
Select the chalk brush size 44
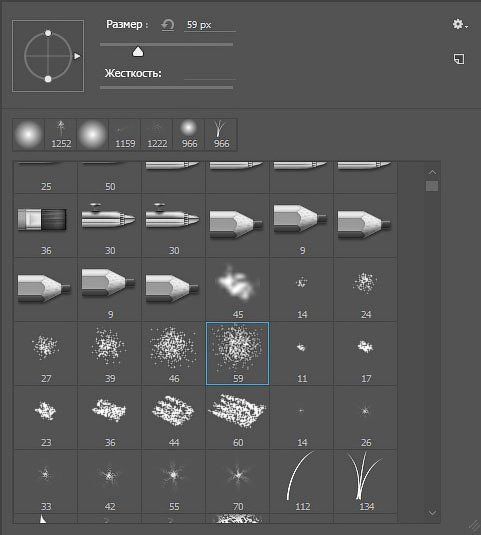pos(174,418)
